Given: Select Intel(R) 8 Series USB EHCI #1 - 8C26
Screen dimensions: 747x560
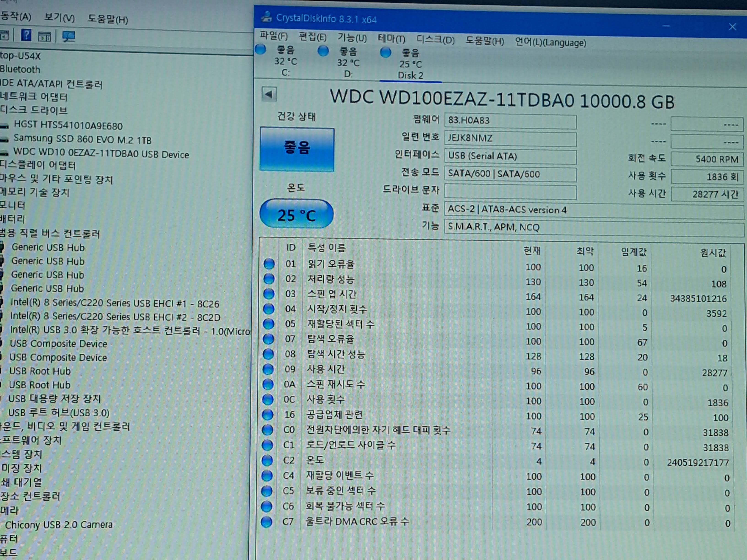Looking at the screenshot, I should pos(115,303).
